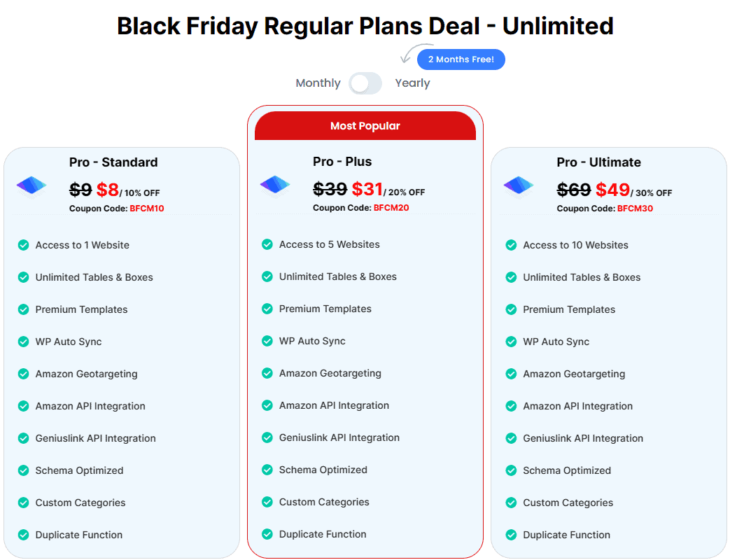Toggle the Monthly/Yearly billing switch
Viewport: 730px width, 560px height.
point(365,83)
